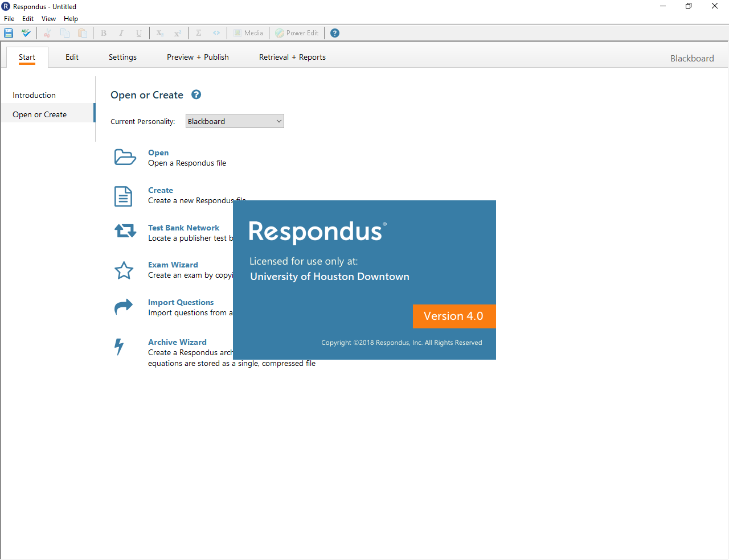This screenshot has width=729, height=560.
Task: Click help icon beside Open or Create heading
Action: (x=196, y=94)
